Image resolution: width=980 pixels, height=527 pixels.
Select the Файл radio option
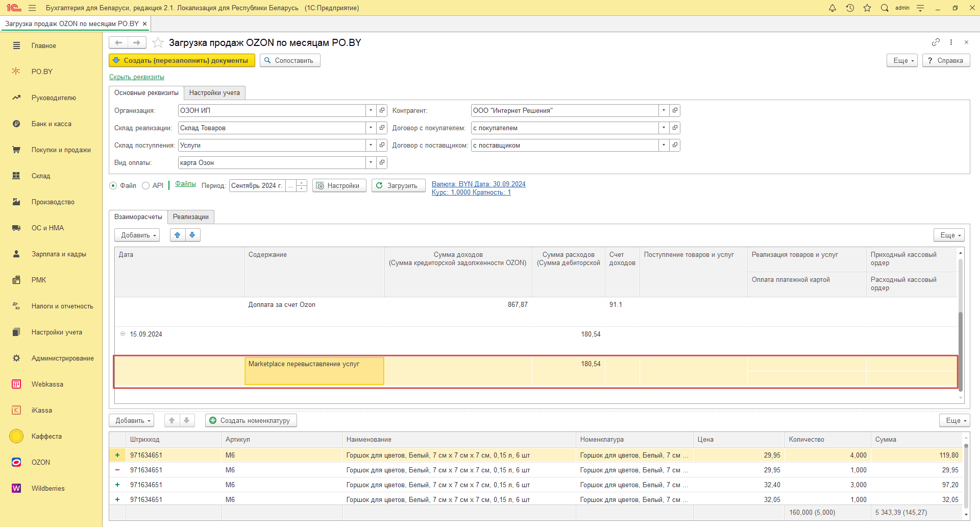click(x=113, y=185)
